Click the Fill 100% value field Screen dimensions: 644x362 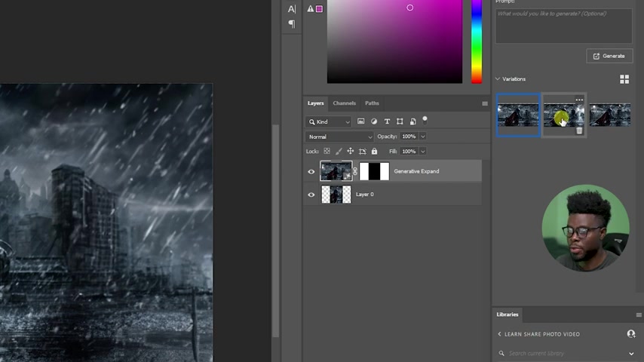[409, 151]
